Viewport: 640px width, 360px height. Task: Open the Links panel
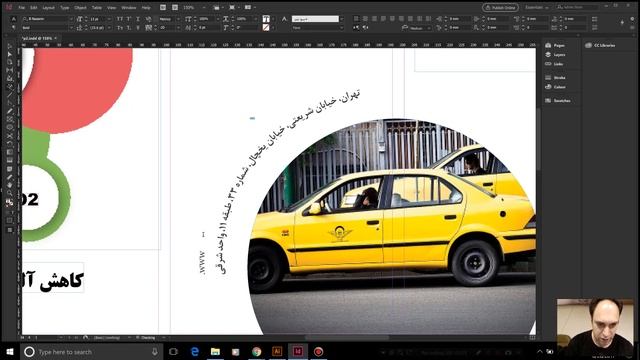click(554, 64)
